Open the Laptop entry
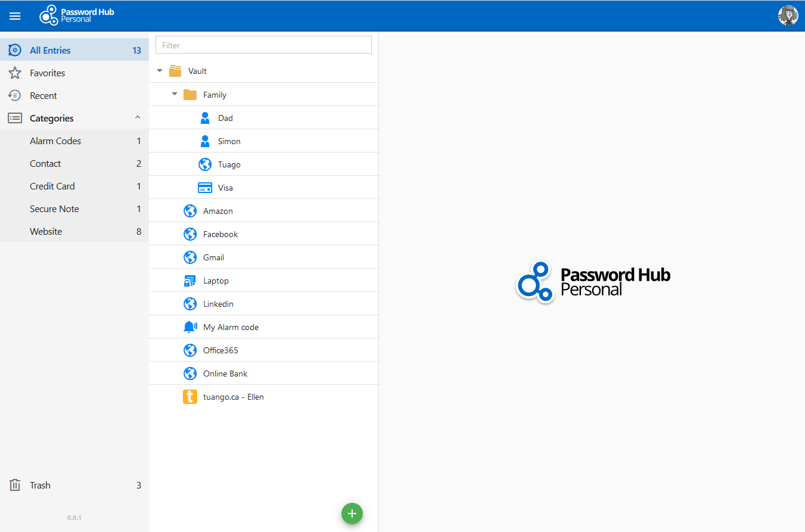 263,281
